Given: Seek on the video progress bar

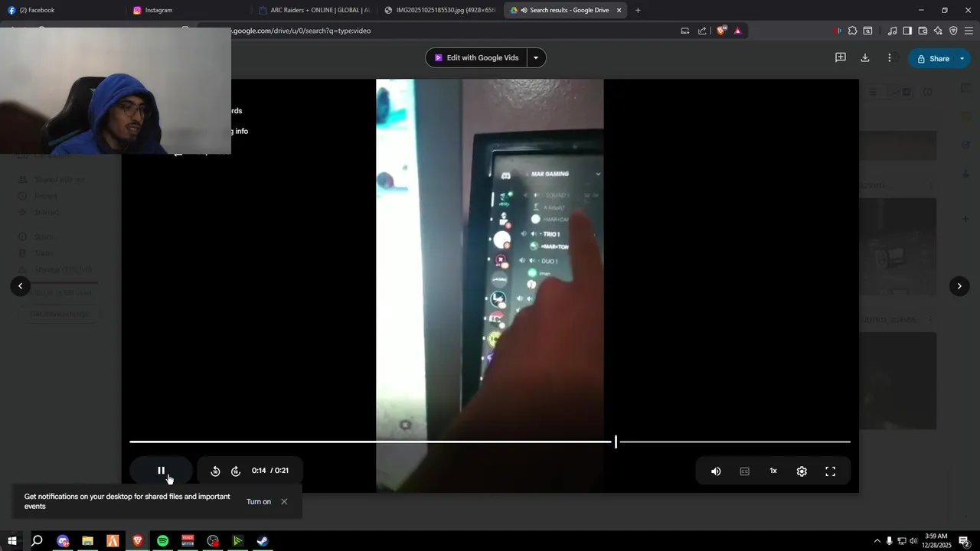Looking at the screenshot, I should click(x=490, y=442).
